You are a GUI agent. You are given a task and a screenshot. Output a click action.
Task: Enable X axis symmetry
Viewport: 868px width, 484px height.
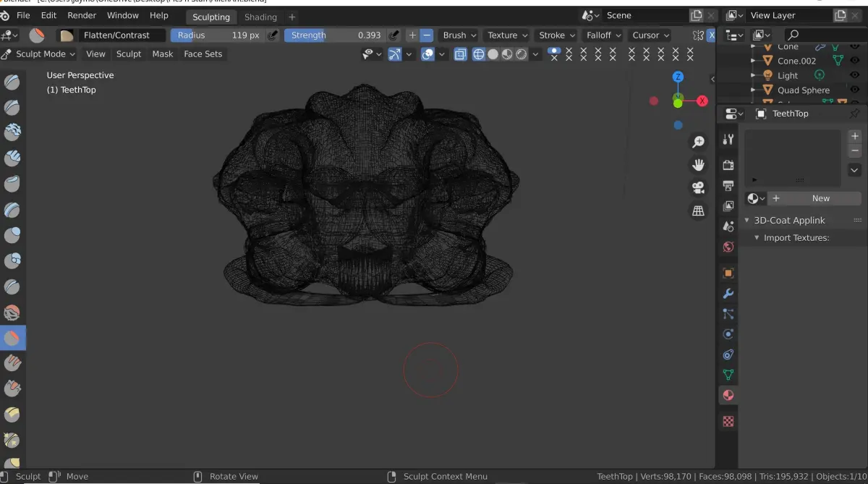[711, 35]
